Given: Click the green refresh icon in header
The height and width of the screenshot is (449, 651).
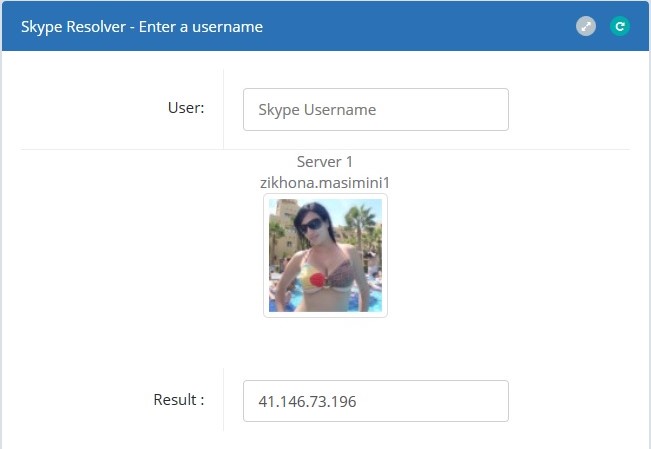Looking at the screenshot, I should tap(620, 27).
